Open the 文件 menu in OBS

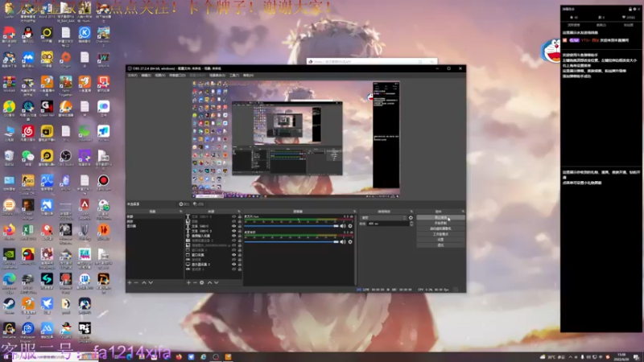tap(132, 76)
